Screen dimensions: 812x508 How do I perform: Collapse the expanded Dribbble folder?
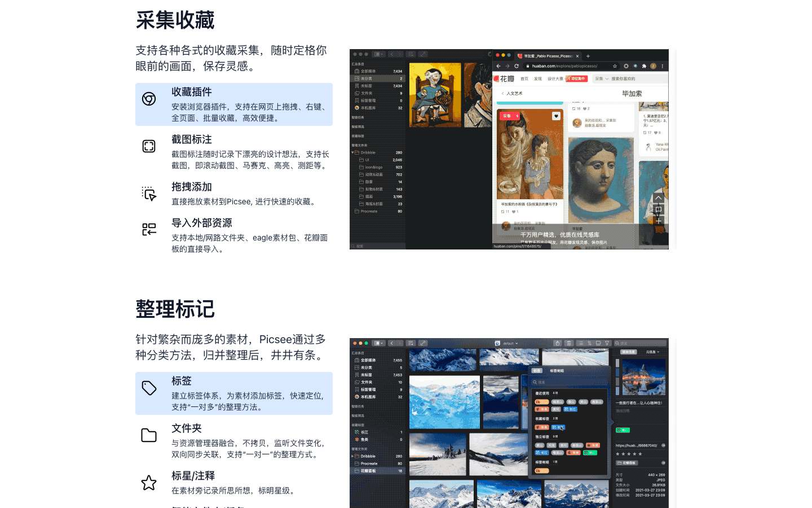(353, 152)
